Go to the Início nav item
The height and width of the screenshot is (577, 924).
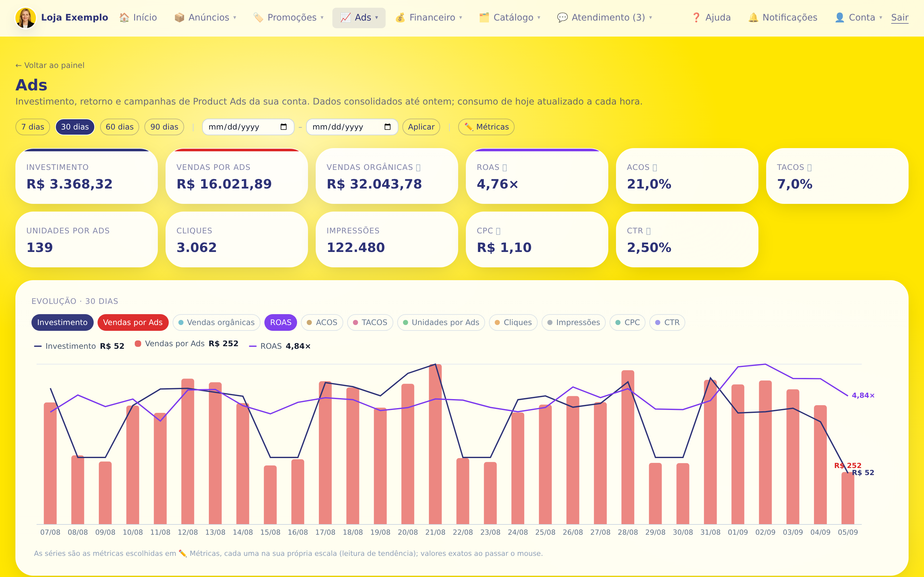click(x=138, y=18)
